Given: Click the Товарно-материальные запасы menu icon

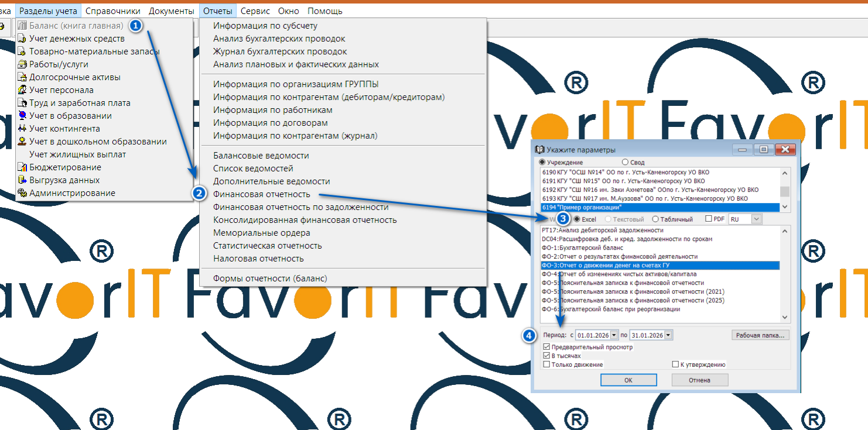Looking at the screenshot, I should pyautogui.click(x=22, y=51).
